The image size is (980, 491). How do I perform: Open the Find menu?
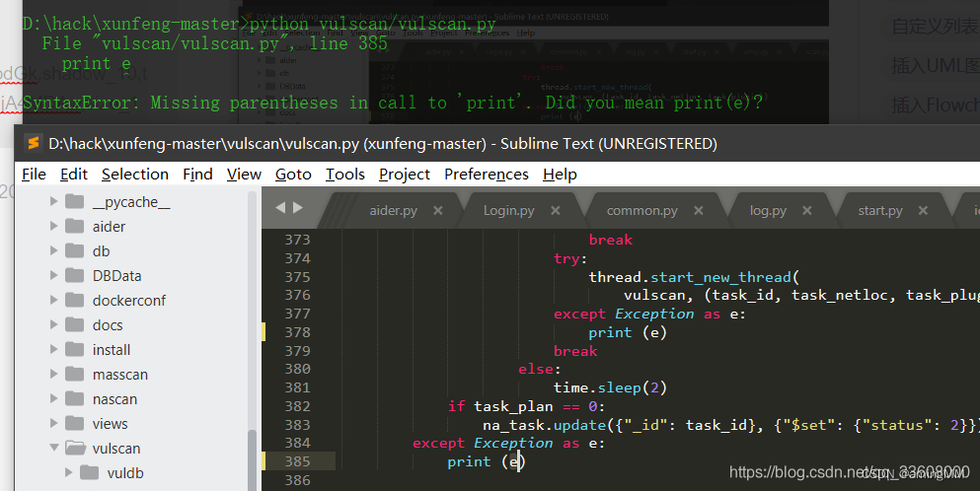[x=197, y=175]
